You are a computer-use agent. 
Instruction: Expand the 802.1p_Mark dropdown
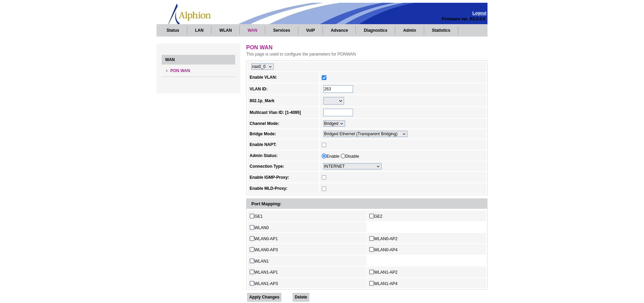[x=333, y=101]
